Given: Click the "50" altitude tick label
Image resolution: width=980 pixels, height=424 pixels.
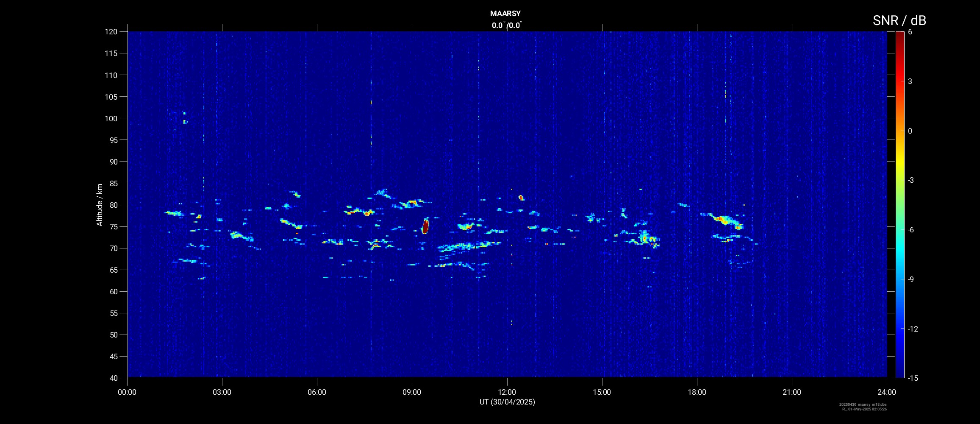Looking at the screenshot, I should point(113,335).
